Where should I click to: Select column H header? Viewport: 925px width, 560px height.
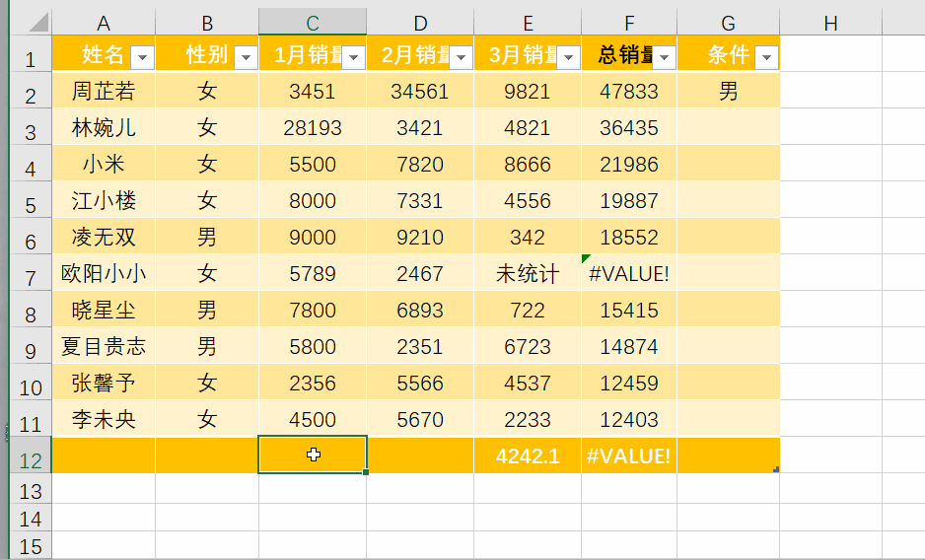830,23
